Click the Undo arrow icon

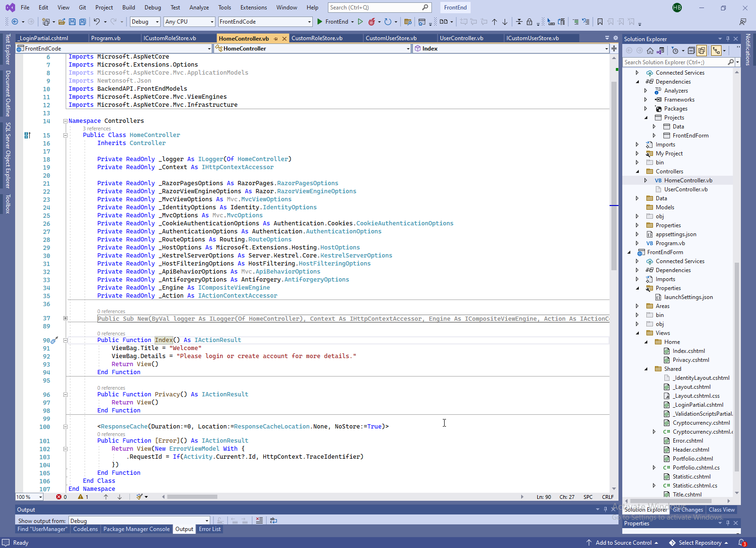pos(97,22)
